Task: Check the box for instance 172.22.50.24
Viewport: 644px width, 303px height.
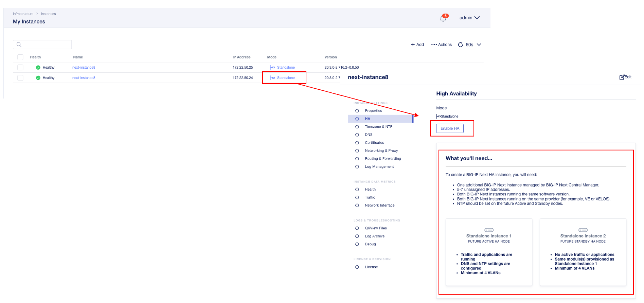Action: tap(20, 78)
